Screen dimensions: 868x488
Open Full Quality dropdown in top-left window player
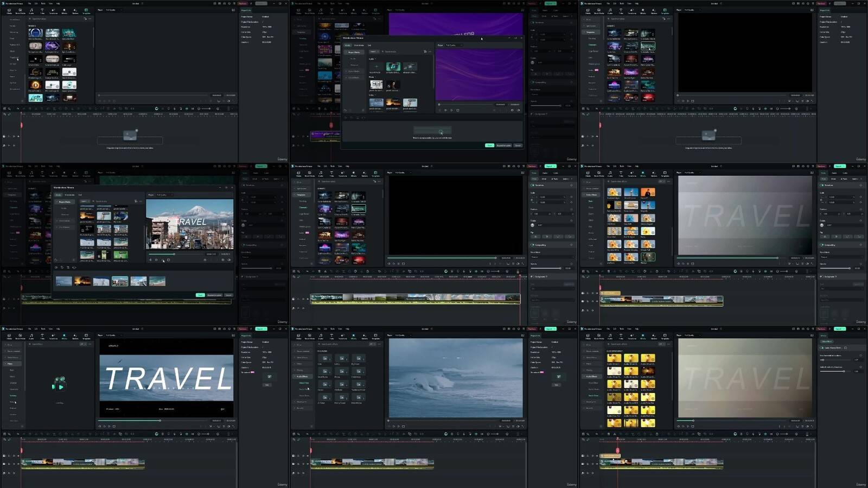point(111,10)
